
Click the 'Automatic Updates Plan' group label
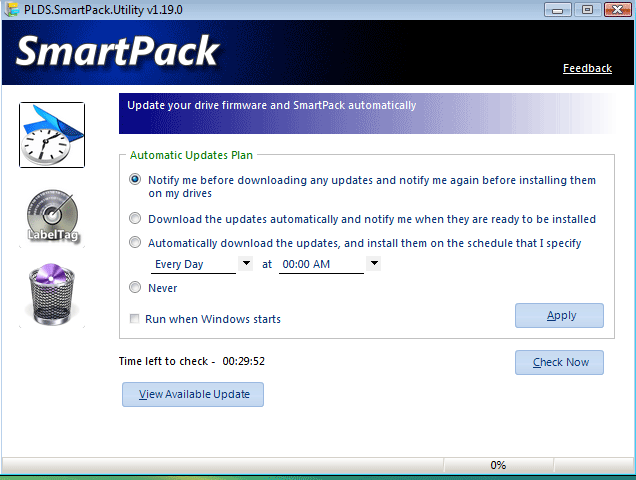pos(191,155)
